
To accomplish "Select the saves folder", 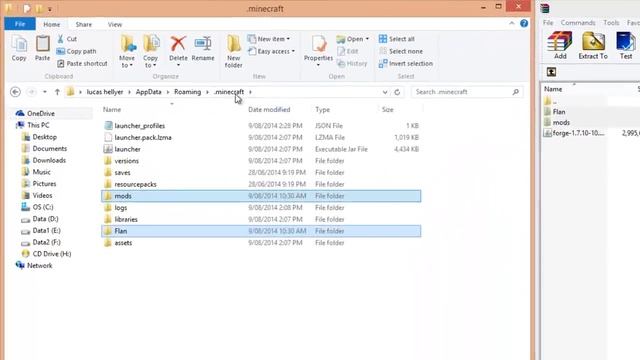I will point(261,173).
